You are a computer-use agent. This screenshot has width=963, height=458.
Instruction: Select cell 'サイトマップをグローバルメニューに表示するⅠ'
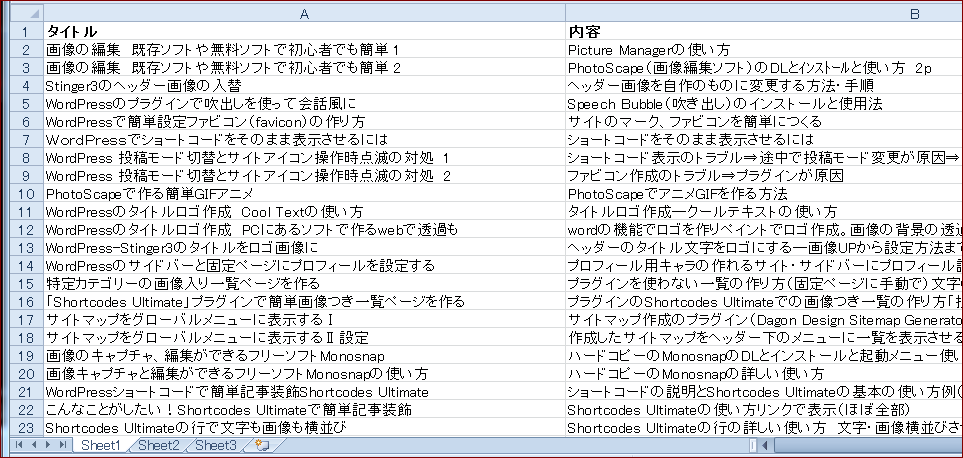pyautogui.click(x=304, y=319)
